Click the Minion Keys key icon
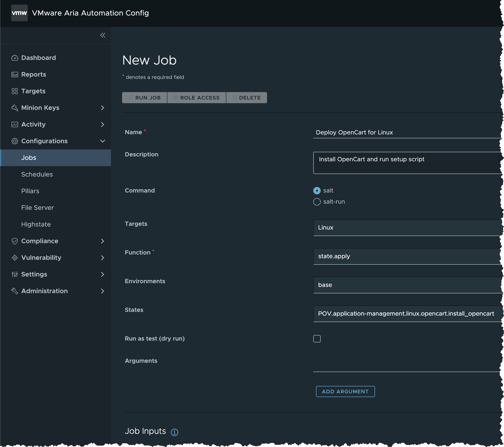This screenshot has height=447, width=504. 15,108
